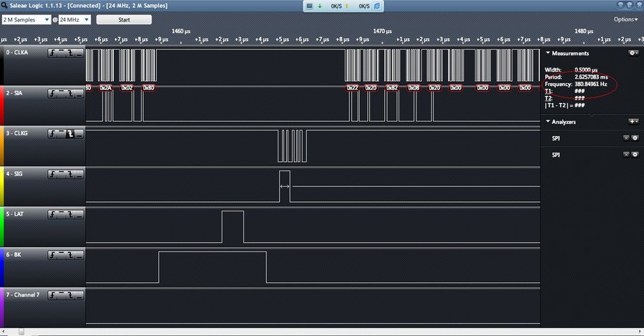Remove the first SPI analyzer
Viewport: 644px width, 336px height.
625,138
